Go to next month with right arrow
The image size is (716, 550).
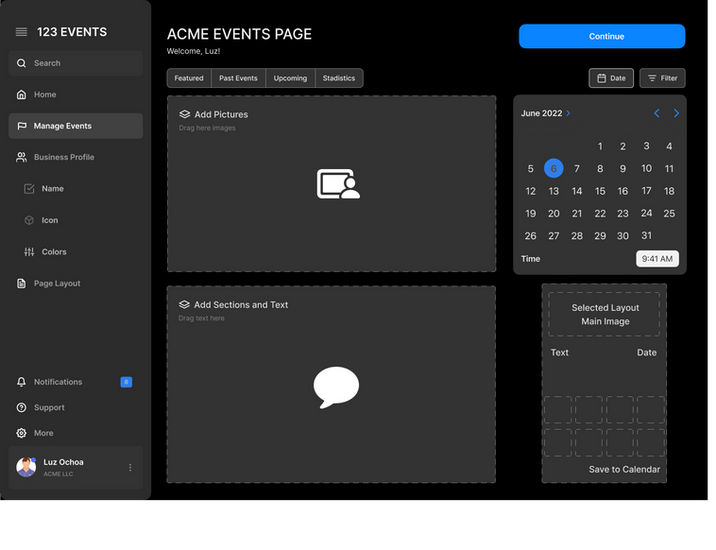pos(676,113)
